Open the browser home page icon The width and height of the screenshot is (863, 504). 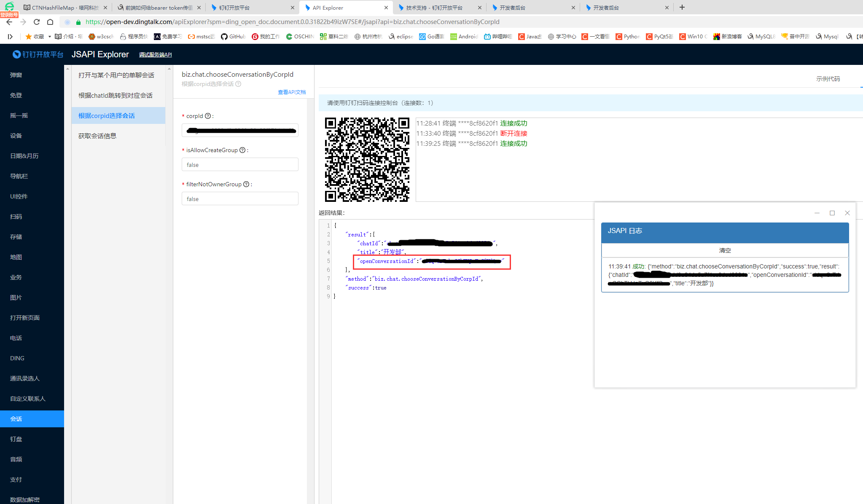(x=50, y=22)
